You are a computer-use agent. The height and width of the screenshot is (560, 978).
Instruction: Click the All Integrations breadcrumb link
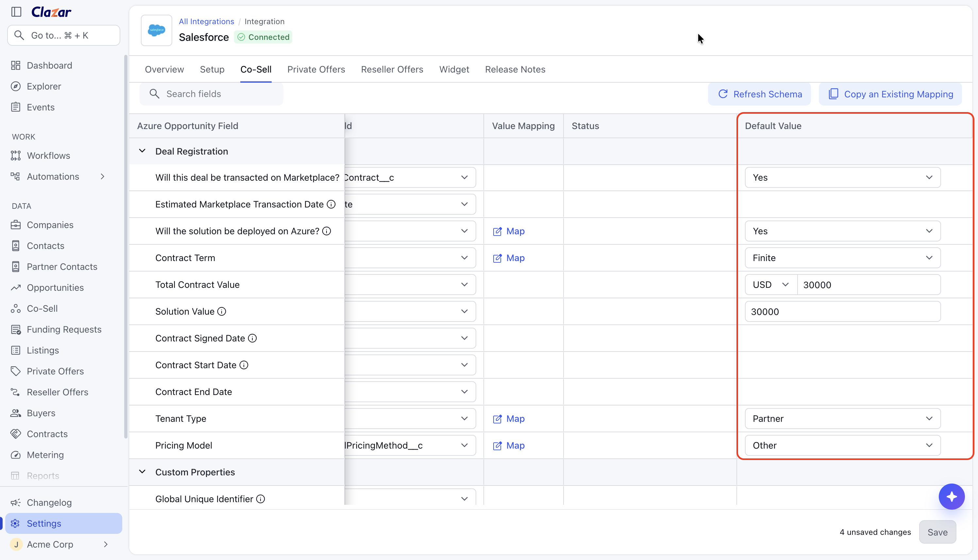[206, 22]
